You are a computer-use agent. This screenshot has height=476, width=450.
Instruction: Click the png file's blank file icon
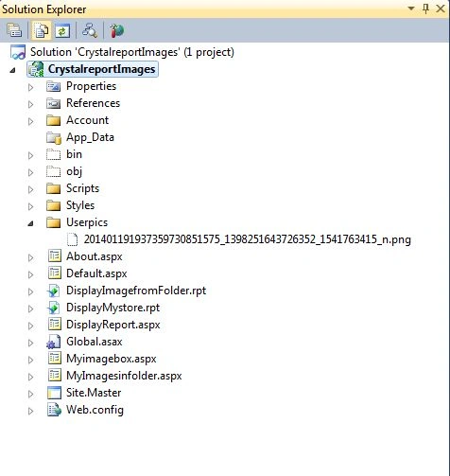(x=72, y=239)
